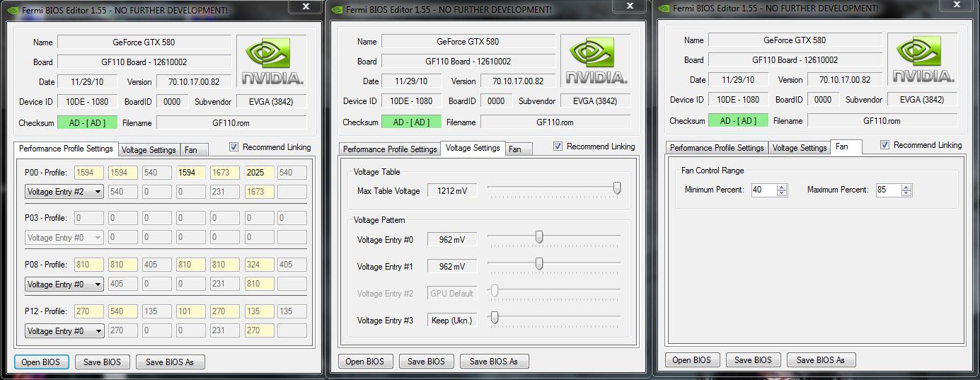Open the P08 Voltage Entry #0 dropdown
Image resolution: width=980 pixels, height=380 pixels.
pos(64,284)
